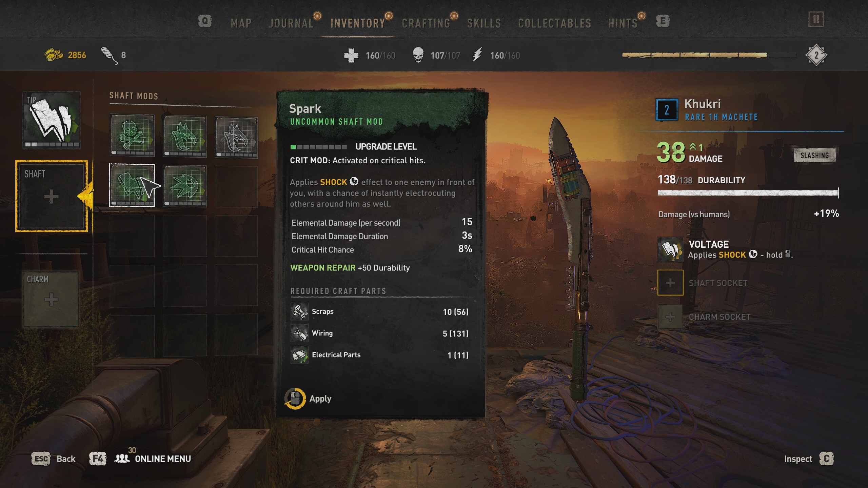Select the spiky burst shaft mod
The image size is (868, 488).
click(x=185, y=186)
